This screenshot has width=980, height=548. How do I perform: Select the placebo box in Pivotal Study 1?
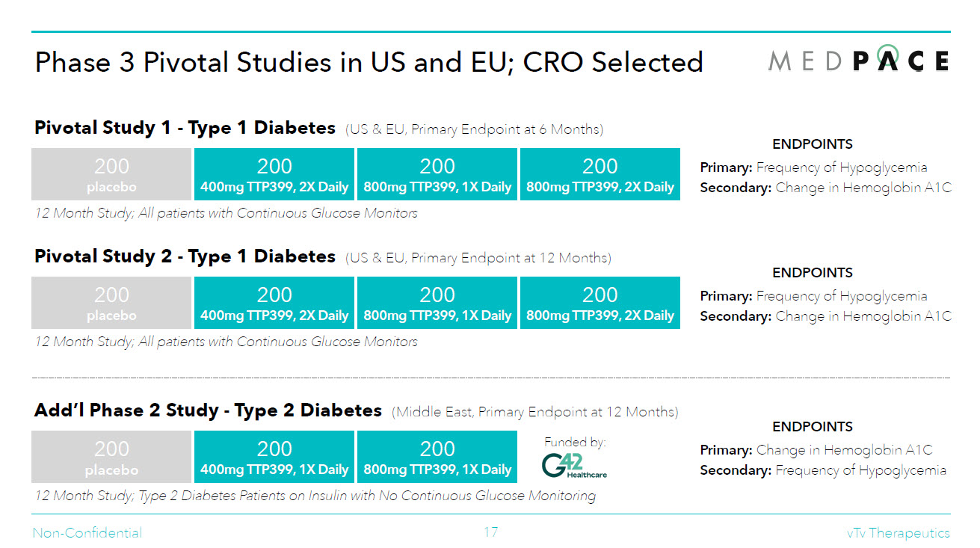(x=111, y=174)
